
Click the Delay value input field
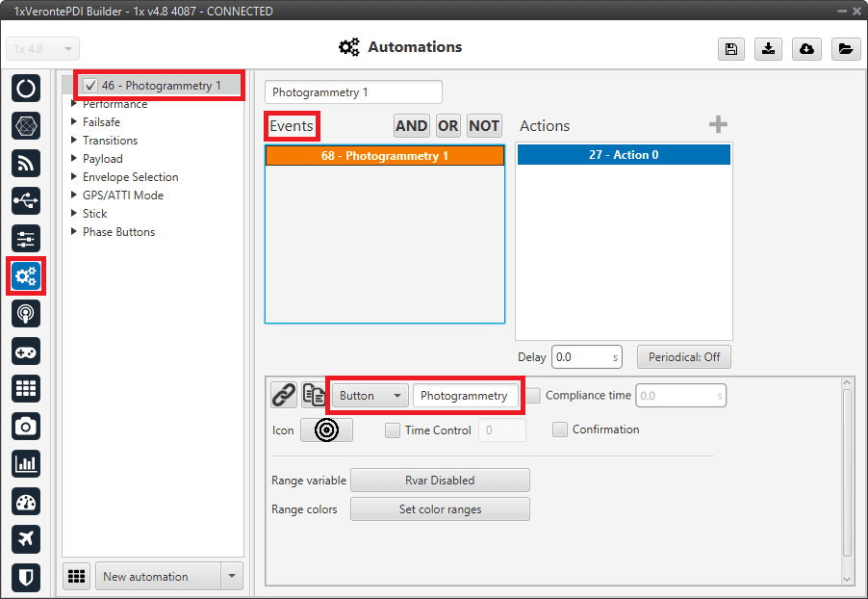tap(581, 356)
